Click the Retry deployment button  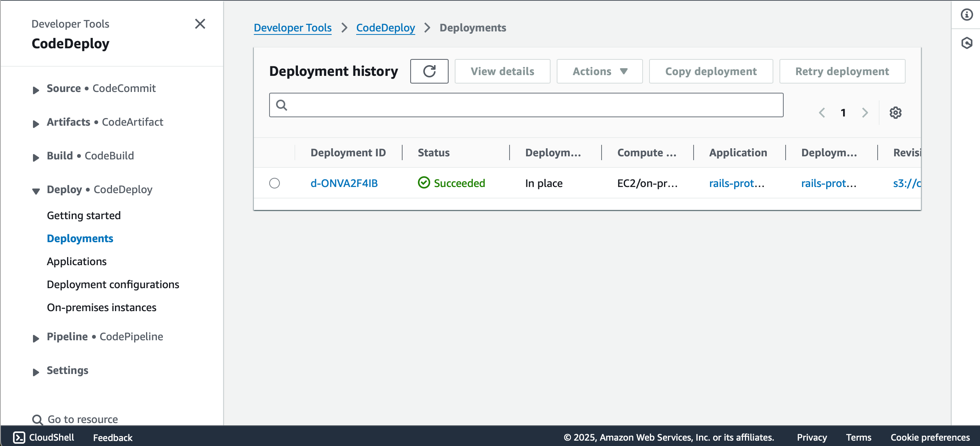coord(842,71)
